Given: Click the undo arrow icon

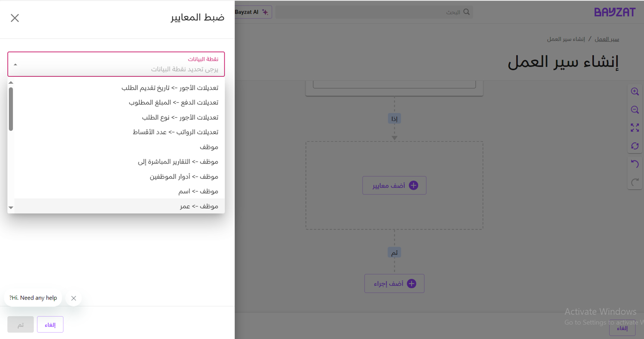Looking at the screenshot, I should (635, 164).
